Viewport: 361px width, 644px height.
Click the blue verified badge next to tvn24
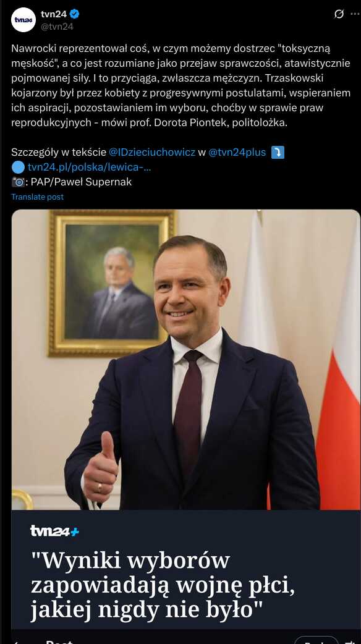[x=75, y=14]
